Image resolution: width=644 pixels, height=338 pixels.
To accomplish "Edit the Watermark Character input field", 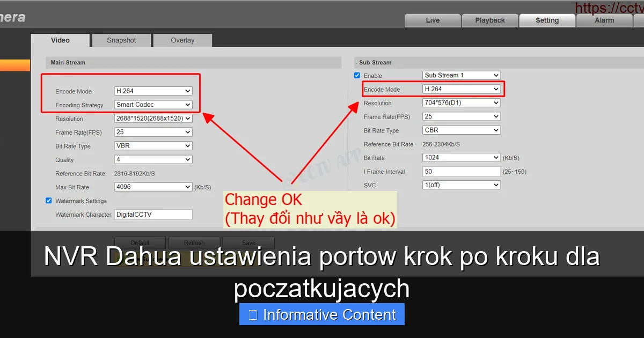I will click(x=153, y=214).
